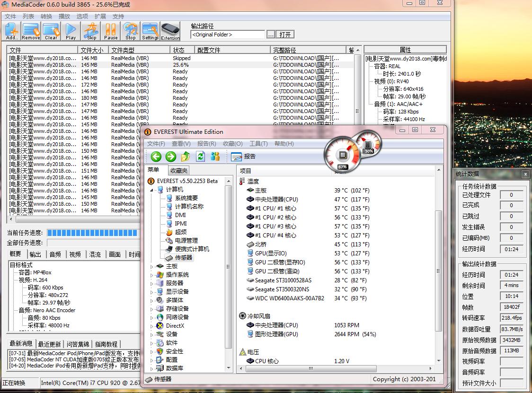532x393 pixels.
Task: Start transcoding with the Play icon
Action: pos(71,31)
